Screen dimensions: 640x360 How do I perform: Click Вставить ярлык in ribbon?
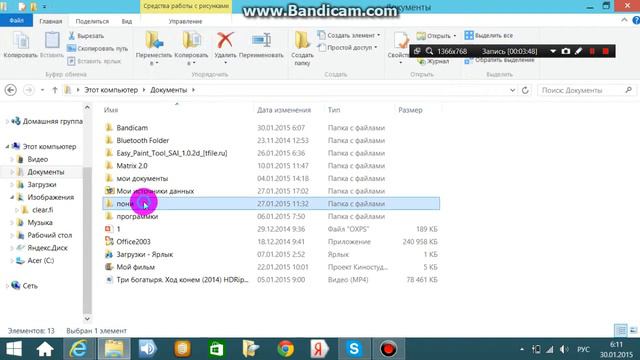click(x=94, y=61)
